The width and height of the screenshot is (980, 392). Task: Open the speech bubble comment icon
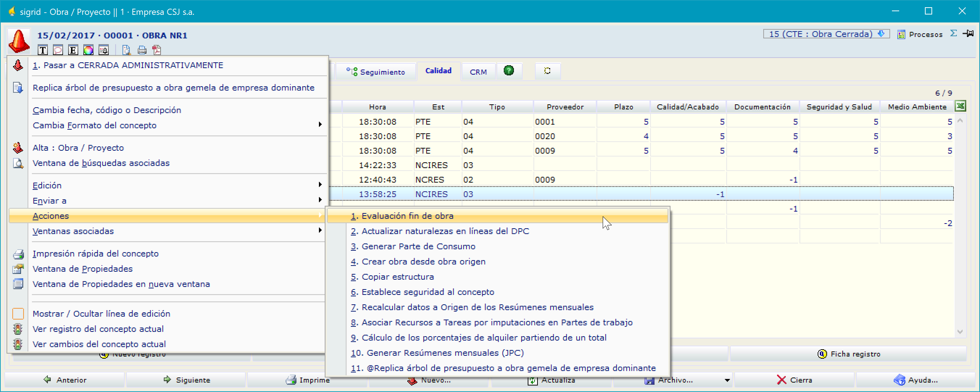coord(58,50)
